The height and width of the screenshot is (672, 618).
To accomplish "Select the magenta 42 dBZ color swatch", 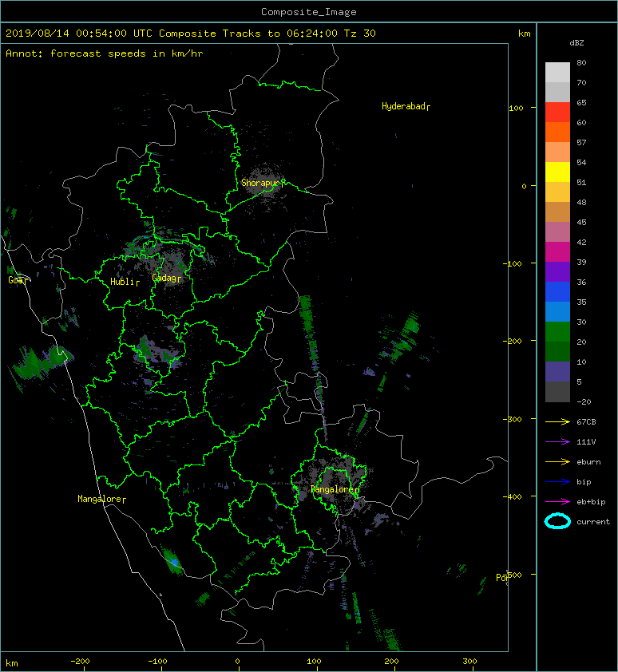I will [x=557, y=252].
